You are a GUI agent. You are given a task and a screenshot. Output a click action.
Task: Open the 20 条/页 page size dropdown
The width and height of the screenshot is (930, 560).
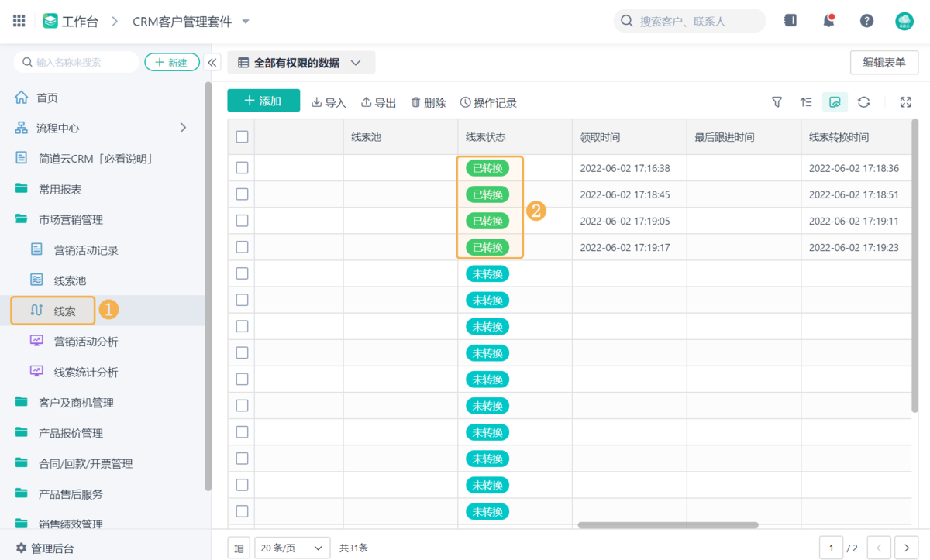pos(292,548)
